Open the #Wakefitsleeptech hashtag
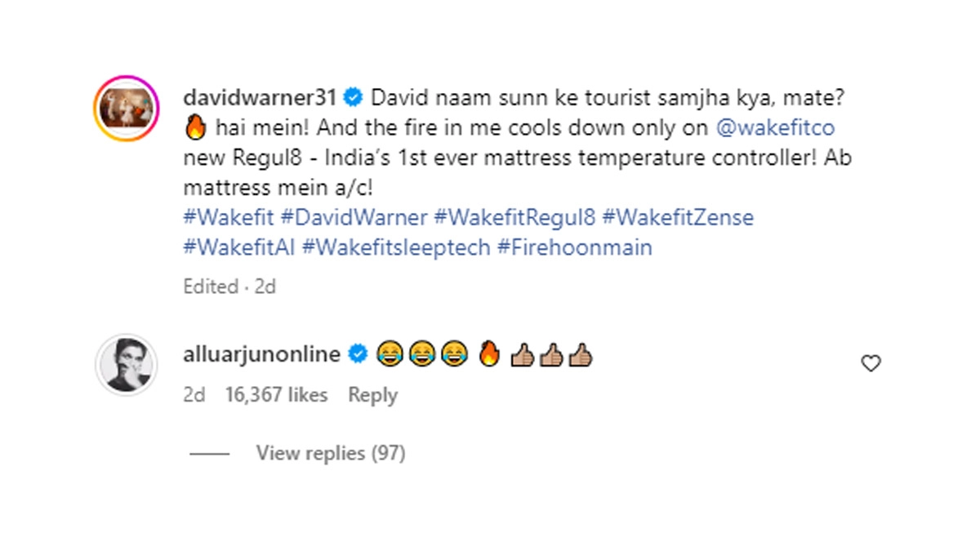980x551 pixels. [396, 247]
